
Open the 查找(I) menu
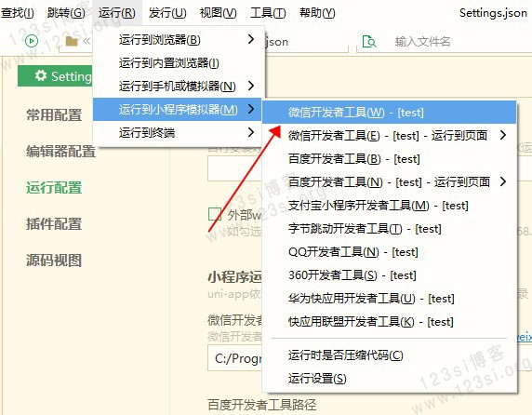coord(17,13)
